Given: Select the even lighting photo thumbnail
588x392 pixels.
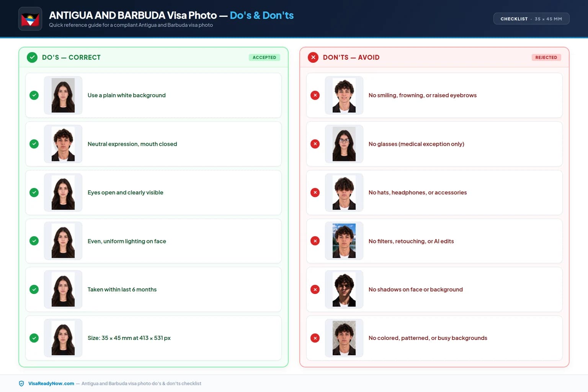Looking at the screenshot, I should point(63,241).
